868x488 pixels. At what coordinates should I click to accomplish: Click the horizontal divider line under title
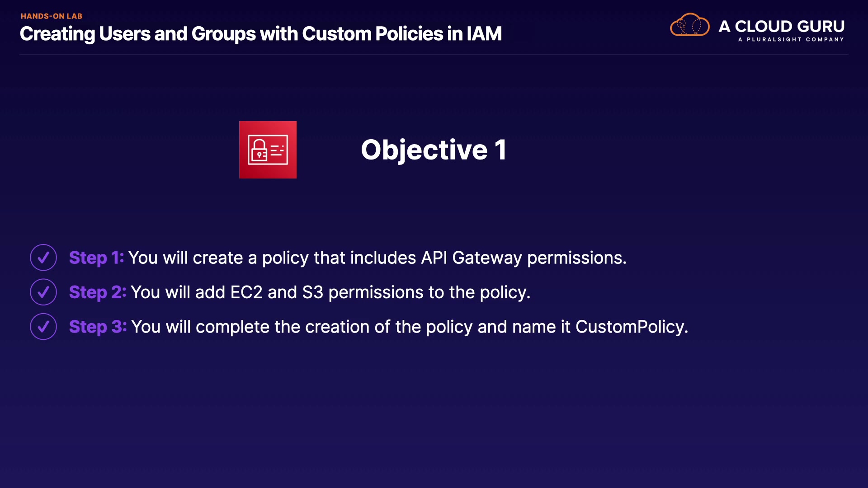[x=434, y=55]
